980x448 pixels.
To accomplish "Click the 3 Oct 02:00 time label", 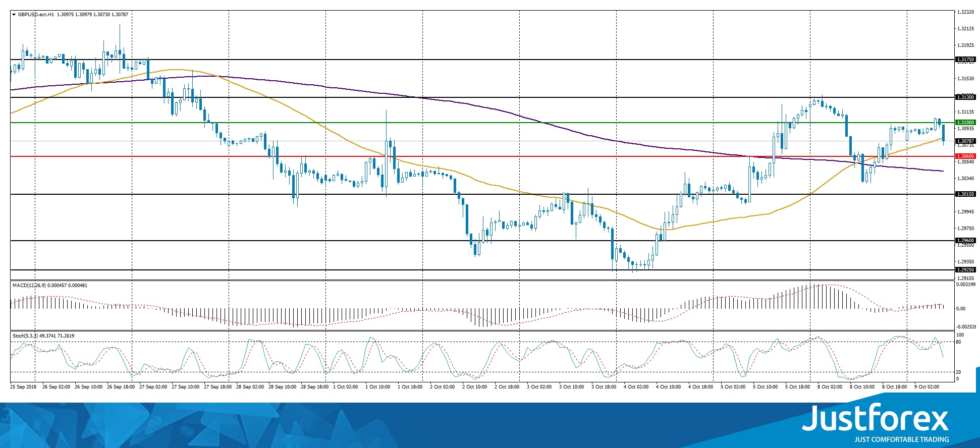I will (539, 387).
